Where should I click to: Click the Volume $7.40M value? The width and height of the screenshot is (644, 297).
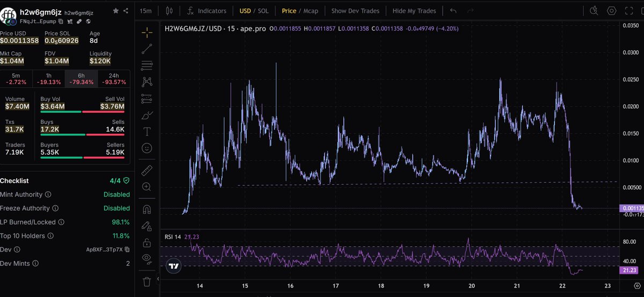coord(17,107)
